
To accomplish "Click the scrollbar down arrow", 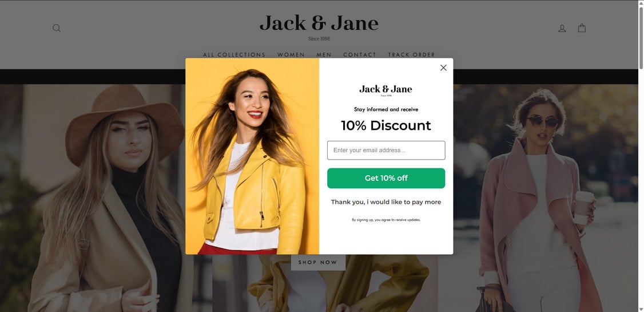I will tap(641, 309).
